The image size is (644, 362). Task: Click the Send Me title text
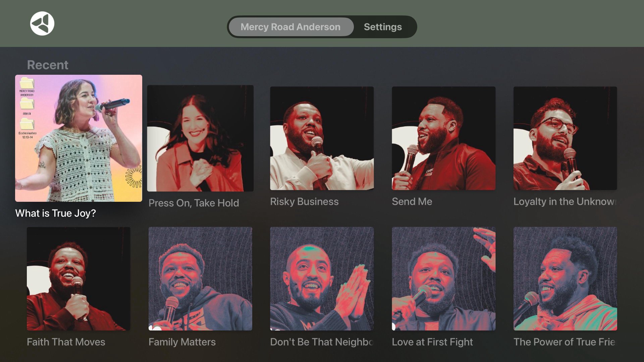point(412,201)
